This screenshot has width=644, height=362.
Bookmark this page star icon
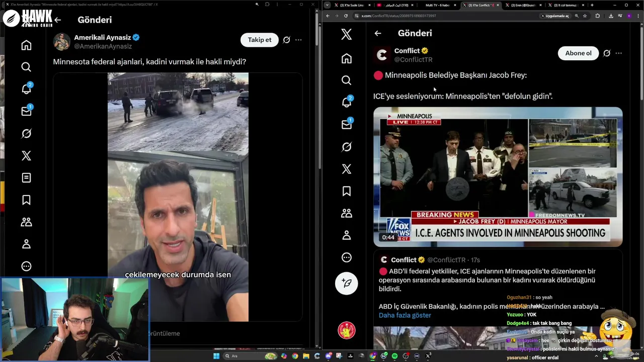(x=585, y=16)
